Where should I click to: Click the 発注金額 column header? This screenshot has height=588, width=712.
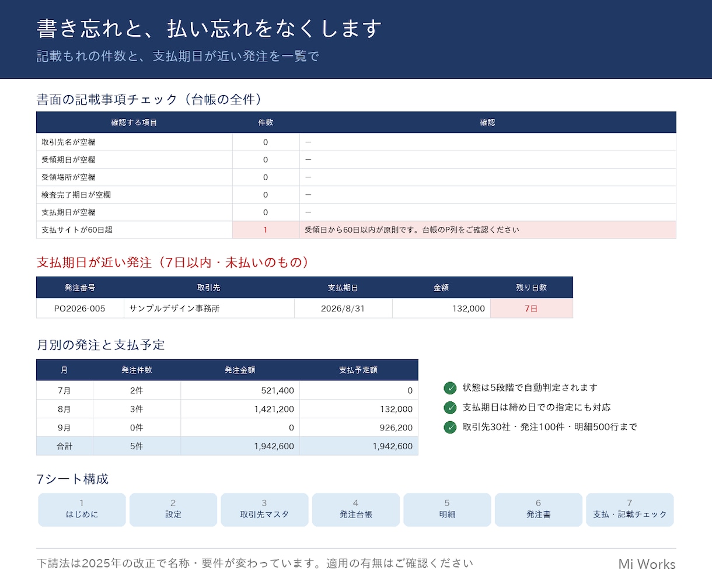(x=240, y=370)
